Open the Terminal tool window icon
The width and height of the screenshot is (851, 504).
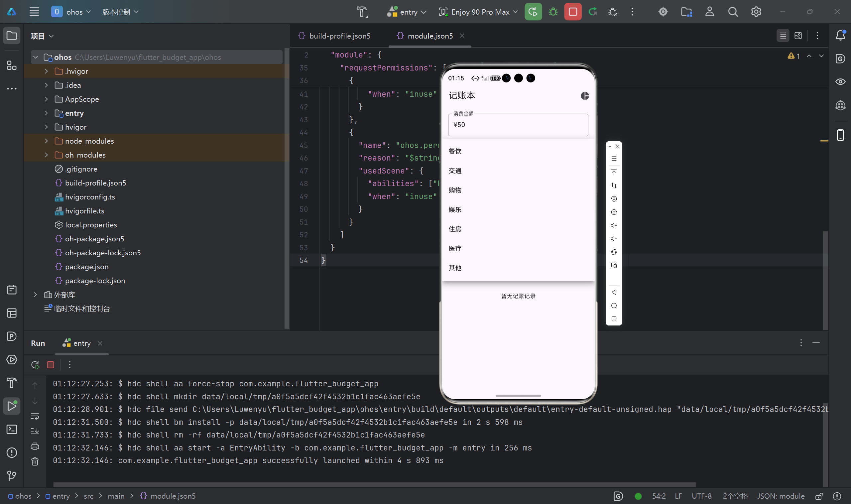(12, 429)
